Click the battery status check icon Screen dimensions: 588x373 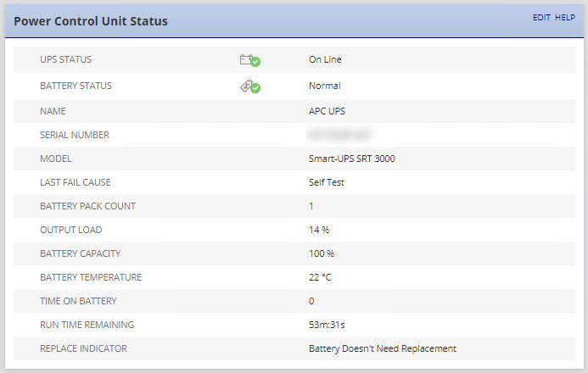point(250,86)
